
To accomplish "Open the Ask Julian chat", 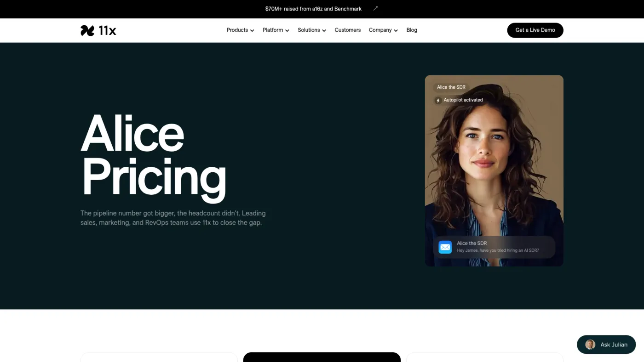I will tap(606, 345).
